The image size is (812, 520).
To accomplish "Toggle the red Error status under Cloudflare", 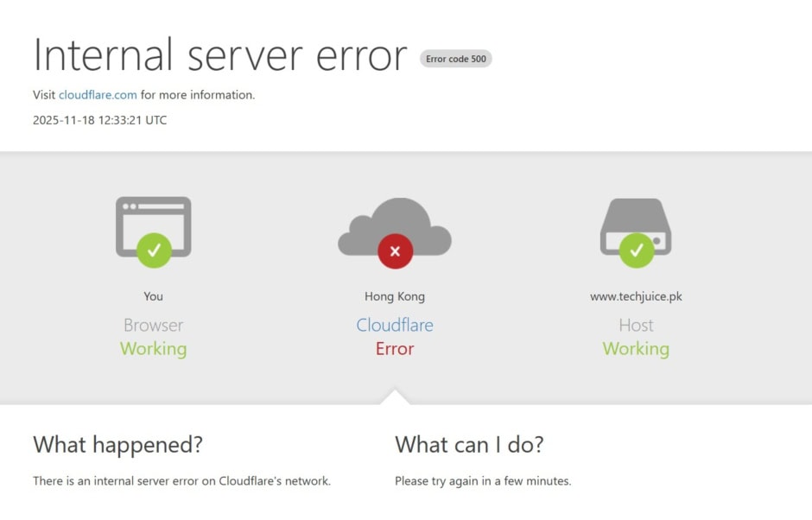I will coord(395,348).
